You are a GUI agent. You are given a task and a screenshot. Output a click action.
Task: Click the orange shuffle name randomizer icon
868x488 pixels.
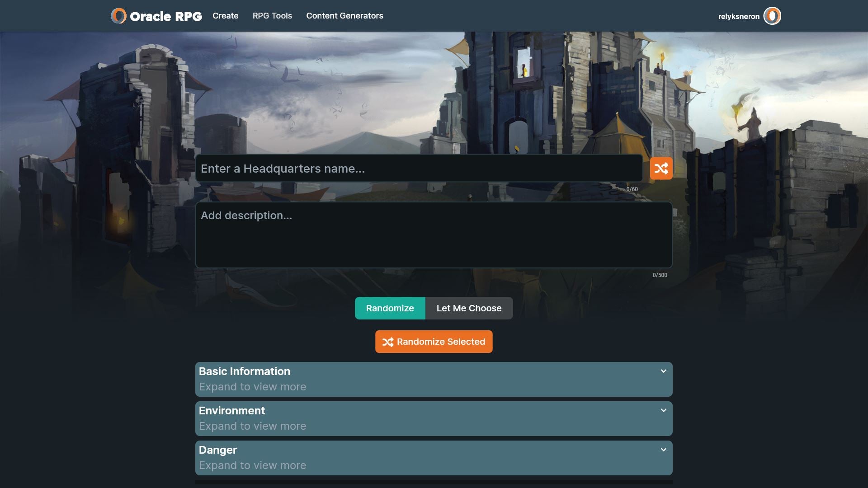pos(661,169)
